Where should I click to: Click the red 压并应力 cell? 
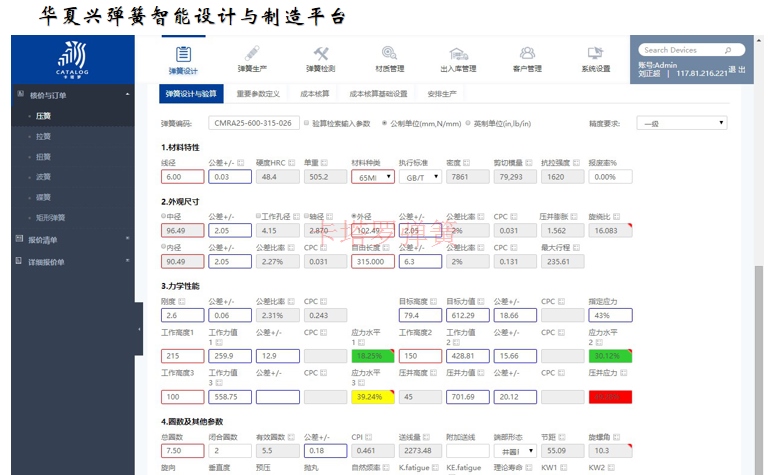click(610, 397)
